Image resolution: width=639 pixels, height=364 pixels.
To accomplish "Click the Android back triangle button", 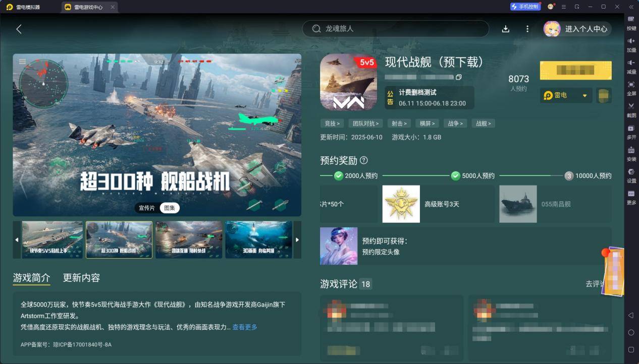I will pyautogui.click(x=631, y=315).
